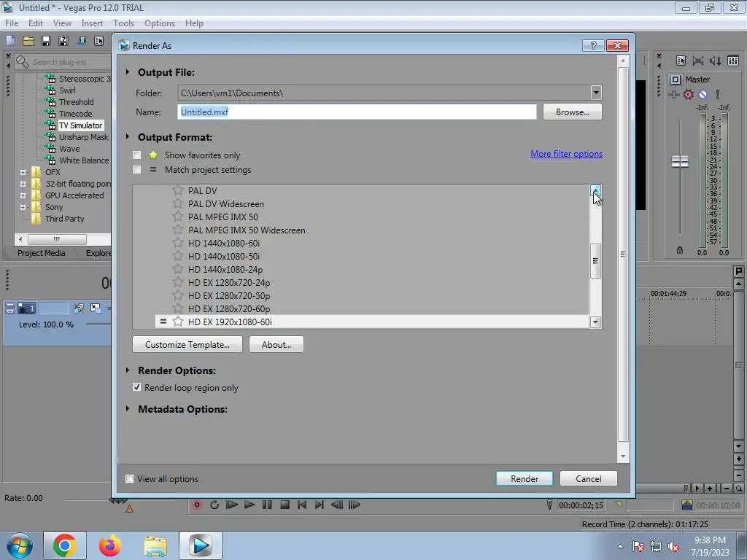Viewport: 747px width, 560px height.
Task: Favorite the PAL DV template star
Action: (178, 190)
